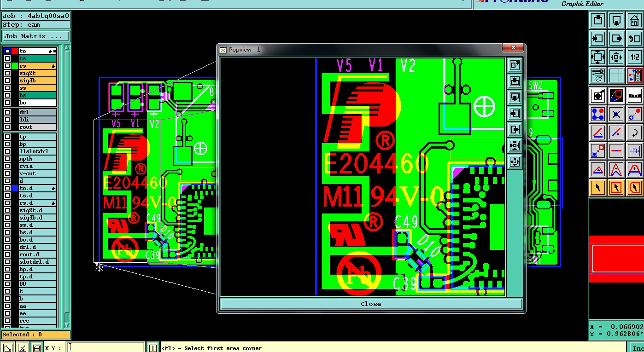Click the home view house icon
644x352 pixels.
click(x=635, y=20)
